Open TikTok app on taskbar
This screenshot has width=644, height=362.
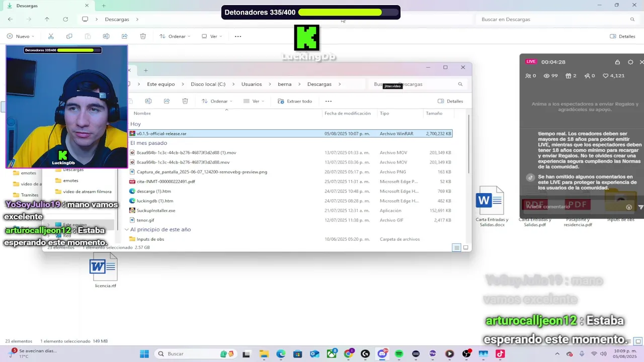tap(500, 354)
